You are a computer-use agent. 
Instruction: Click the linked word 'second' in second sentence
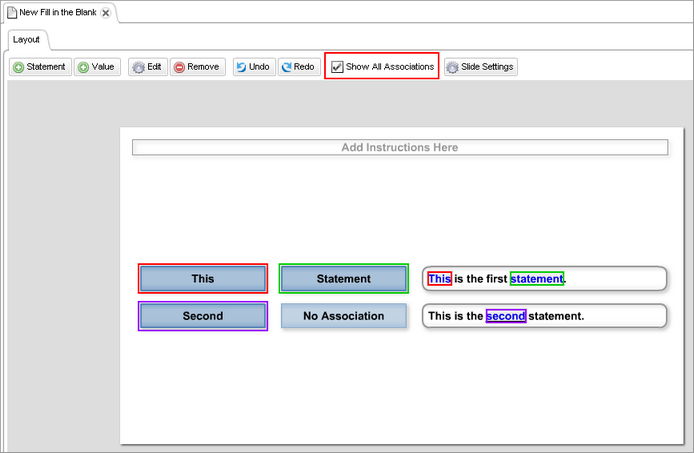coord(506,316)
